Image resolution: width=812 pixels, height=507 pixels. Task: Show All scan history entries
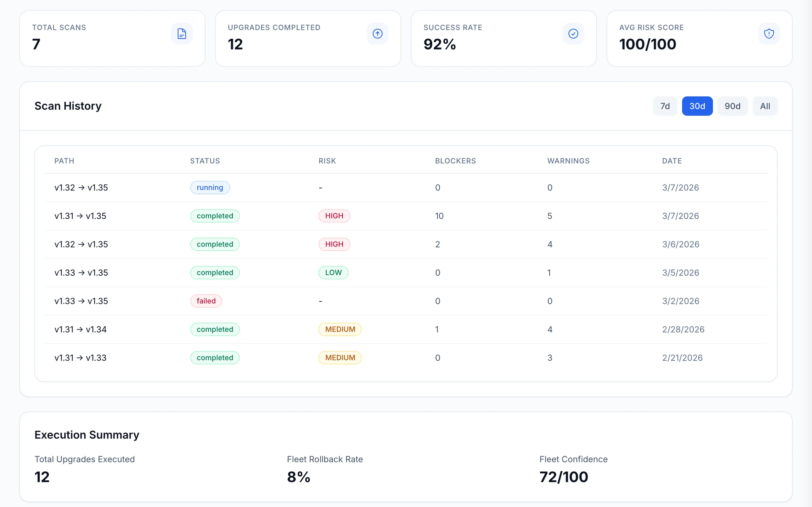765,106
